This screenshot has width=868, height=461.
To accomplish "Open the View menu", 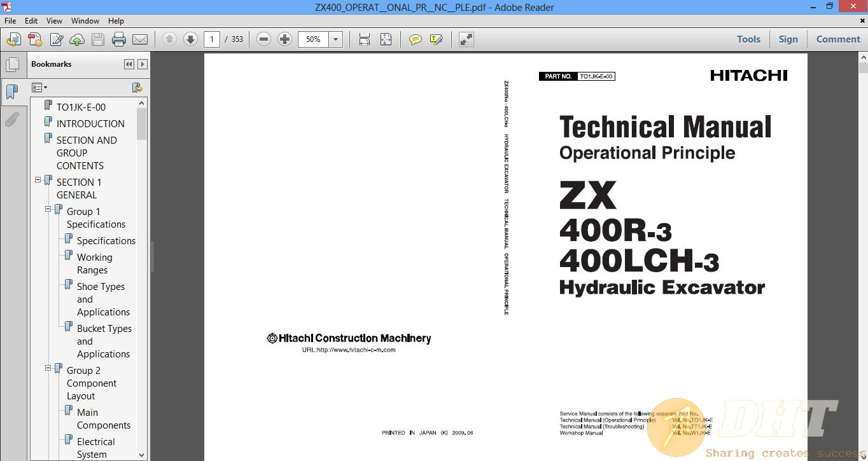I will [x=55, y=21].
